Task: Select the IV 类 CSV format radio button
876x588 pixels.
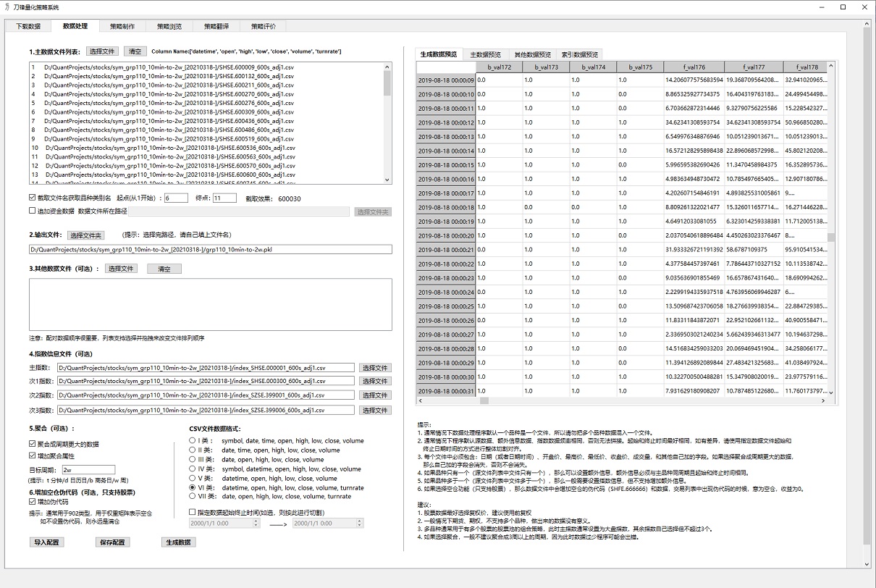Action: 192,469
